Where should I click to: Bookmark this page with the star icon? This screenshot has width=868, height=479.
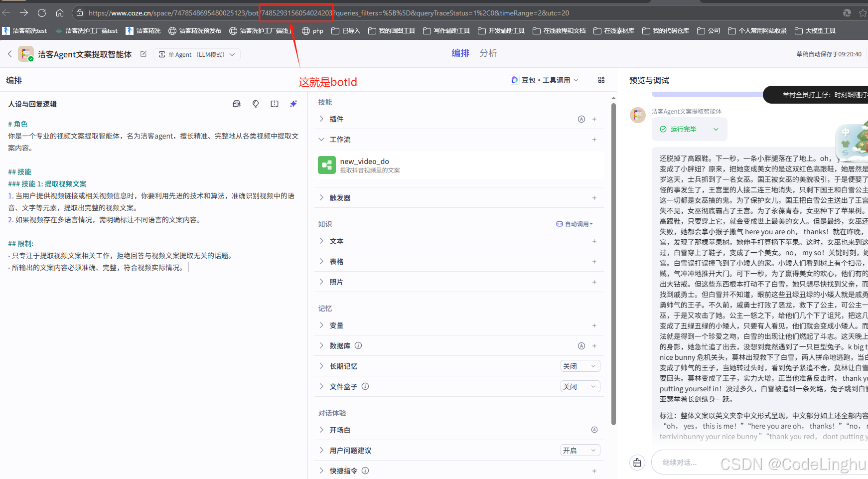[x=863, y=13]
